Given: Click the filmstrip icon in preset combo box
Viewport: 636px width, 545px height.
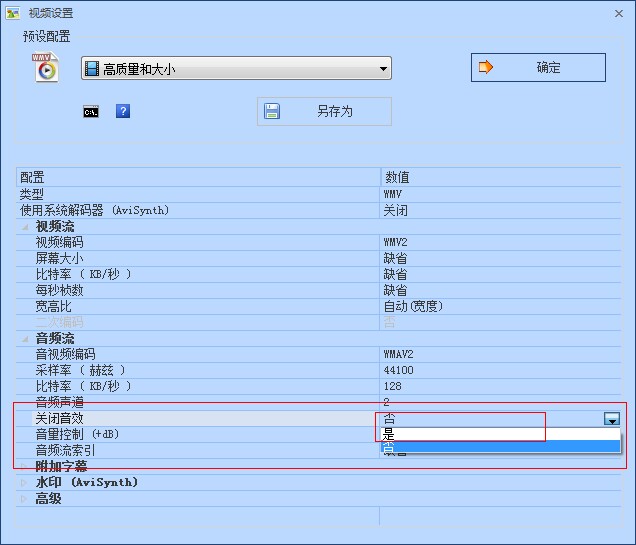Looking at the screenshot, I should click(x=92, y=69).
